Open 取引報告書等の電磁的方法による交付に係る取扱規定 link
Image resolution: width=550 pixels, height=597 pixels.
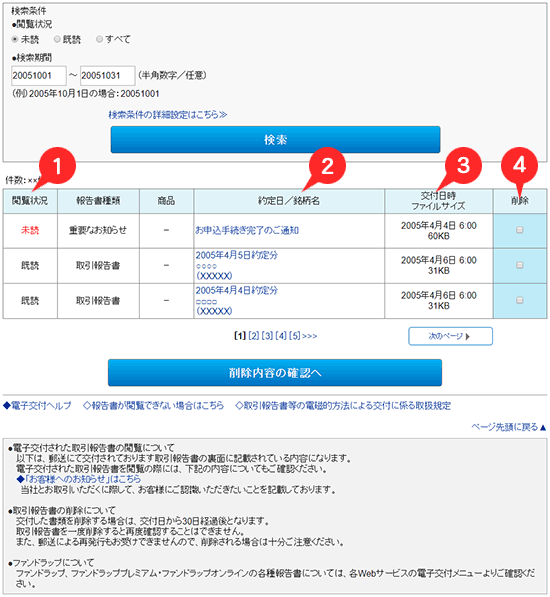pos(343,406)
